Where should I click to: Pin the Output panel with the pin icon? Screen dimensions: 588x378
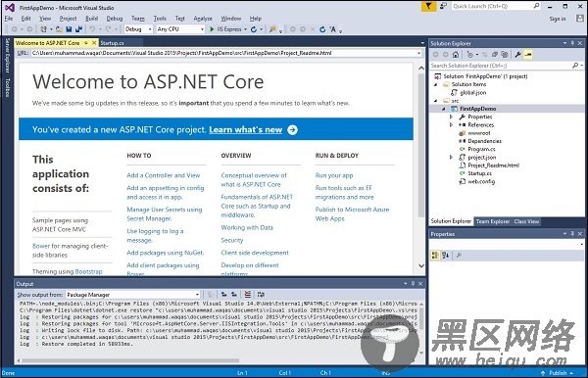point(413,284)
